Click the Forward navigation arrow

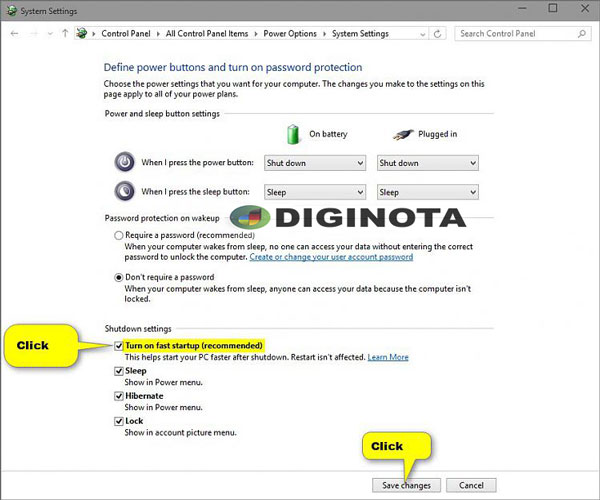pos(34,34)
